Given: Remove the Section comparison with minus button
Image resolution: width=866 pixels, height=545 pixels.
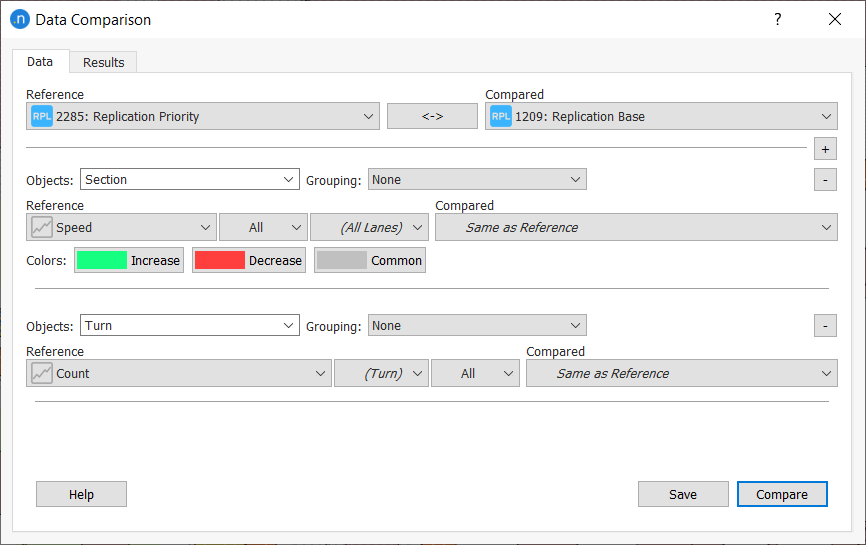Looking at the screenshot, I should 825,180.
